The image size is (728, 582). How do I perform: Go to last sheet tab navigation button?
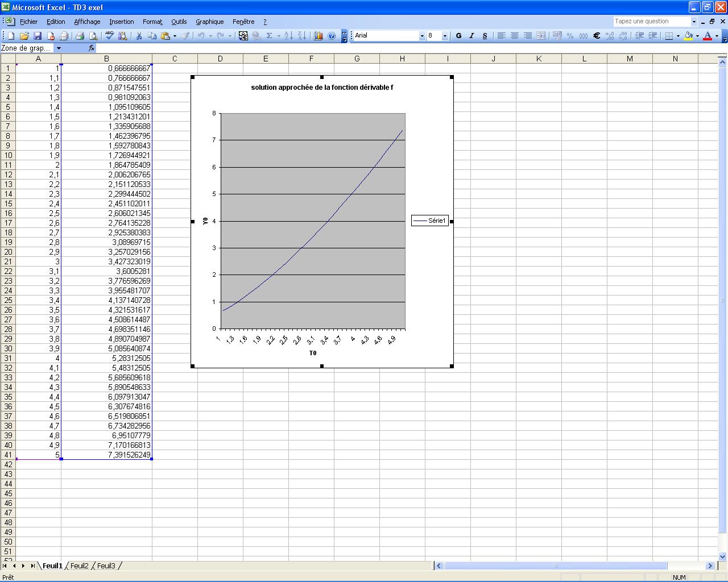pos(32,566)
